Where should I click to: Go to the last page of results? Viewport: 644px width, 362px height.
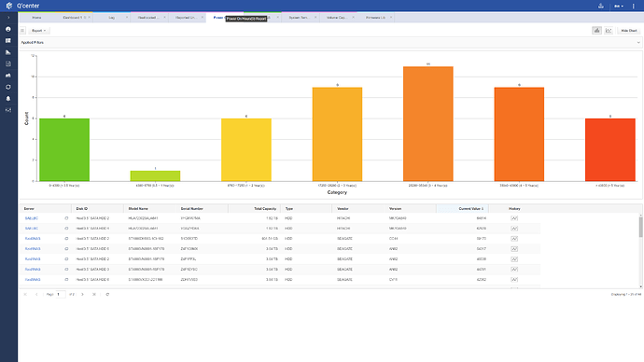coord(94,294)
